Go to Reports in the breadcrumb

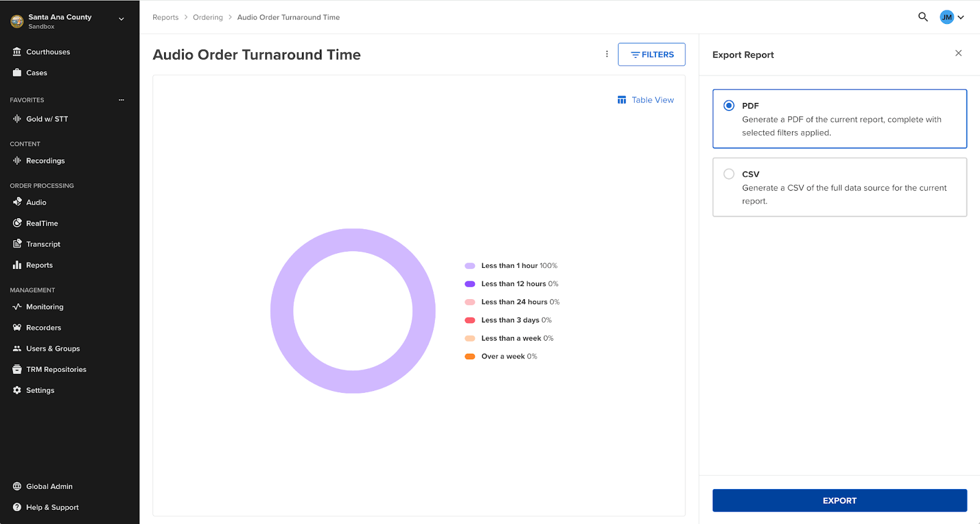coord(165,17)
